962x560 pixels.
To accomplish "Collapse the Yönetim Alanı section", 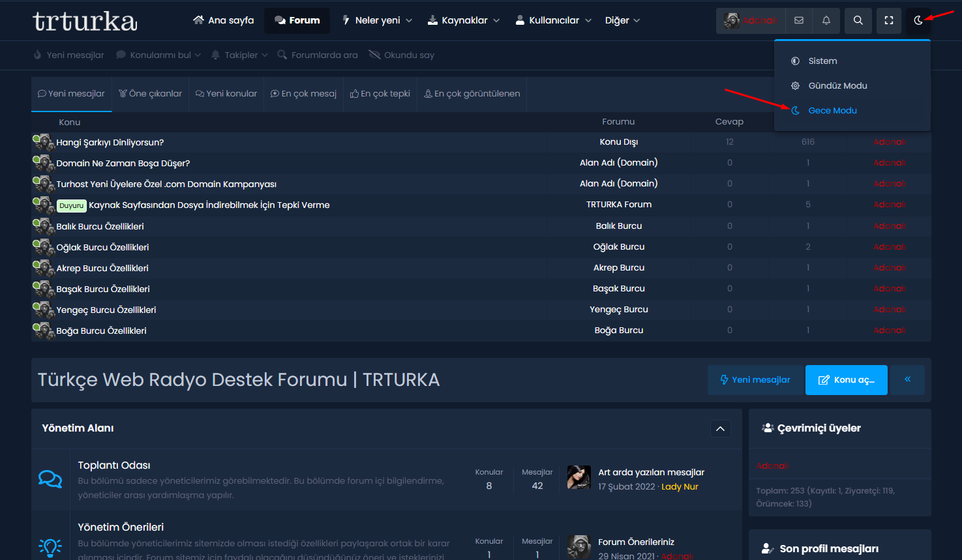I will coord(720,428).
